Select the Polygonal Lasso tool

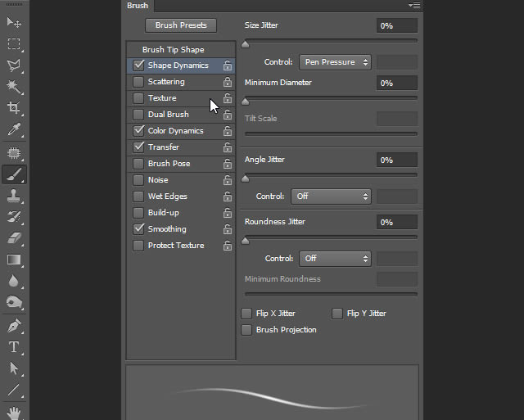tap(14, 65)
